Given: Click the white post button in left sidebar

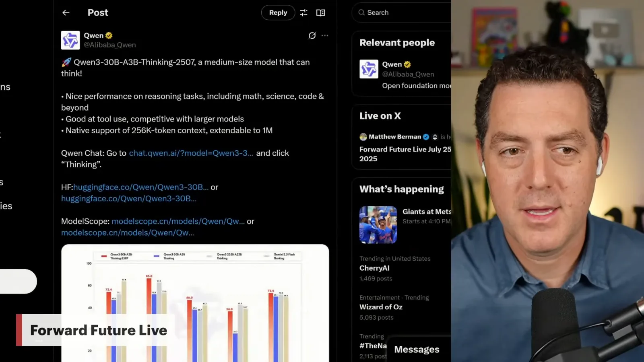Looking at the screenshot, I should coord(19,282).
